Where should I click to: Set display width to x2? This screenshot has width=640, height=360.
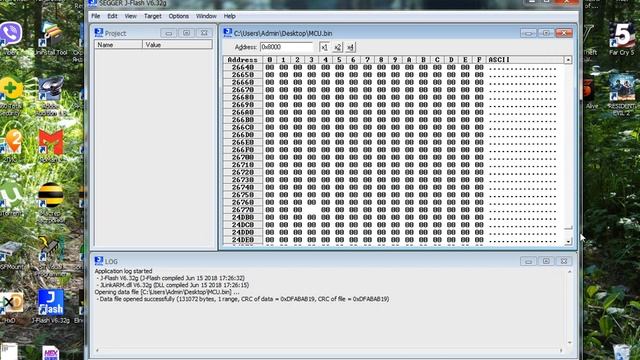point(338,47)
